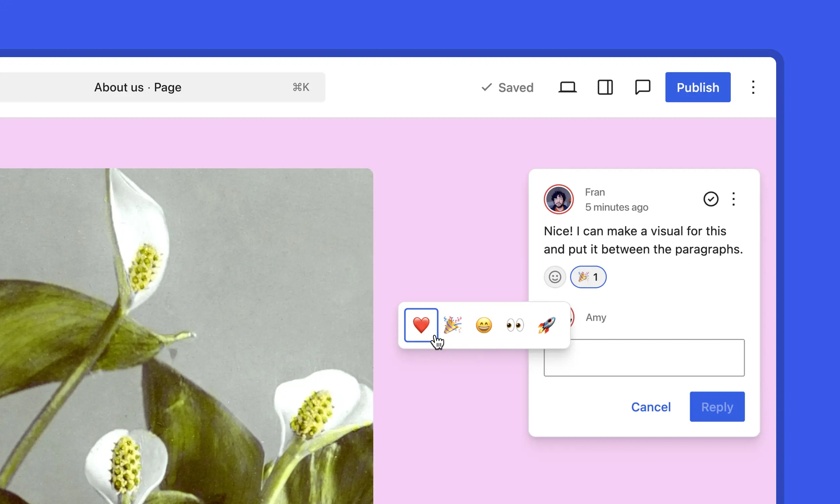Click into the reply text field
The width and height of the screenshot is (840, 504).
pyautogui.click(x=644, y=358)
